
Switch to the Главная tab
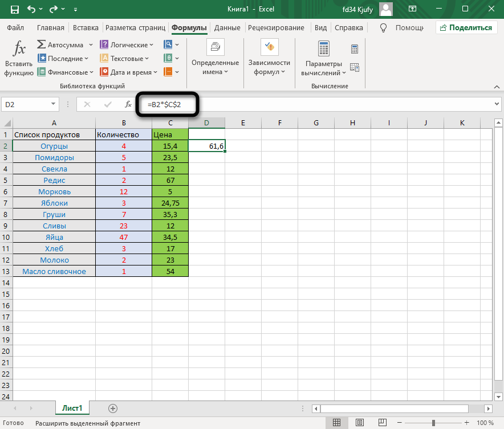coord(51,27)
